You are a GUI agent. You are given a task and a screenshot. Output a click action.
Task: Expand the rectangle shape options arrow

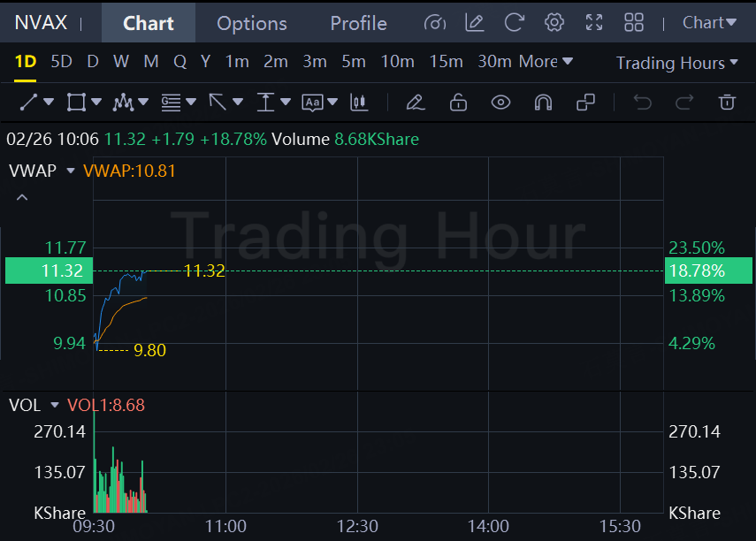(x=96, y=102)
